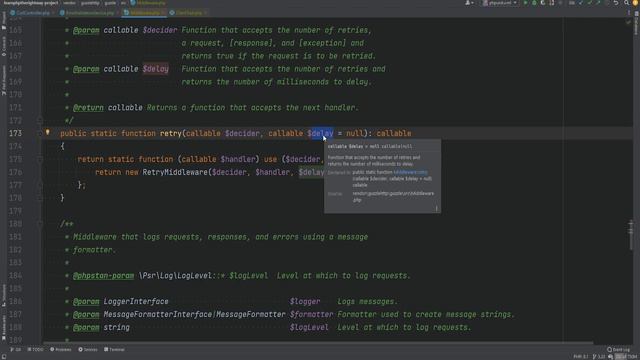The width and height of the screenshot is (640, 360).
Task: Click the horizontal editor scrollbar
Action: pyautogui.click(x=318, y=342)
